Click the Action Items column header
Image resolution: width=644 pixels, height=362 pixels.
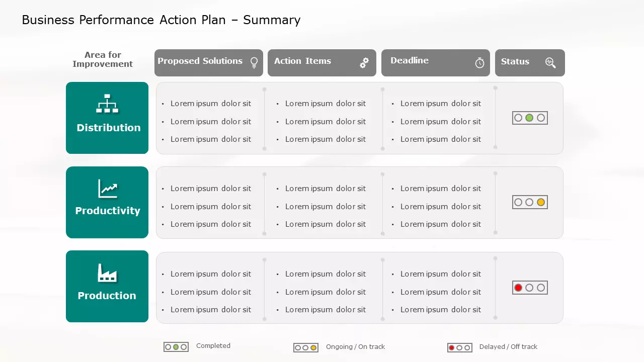[x=303, y=61]
